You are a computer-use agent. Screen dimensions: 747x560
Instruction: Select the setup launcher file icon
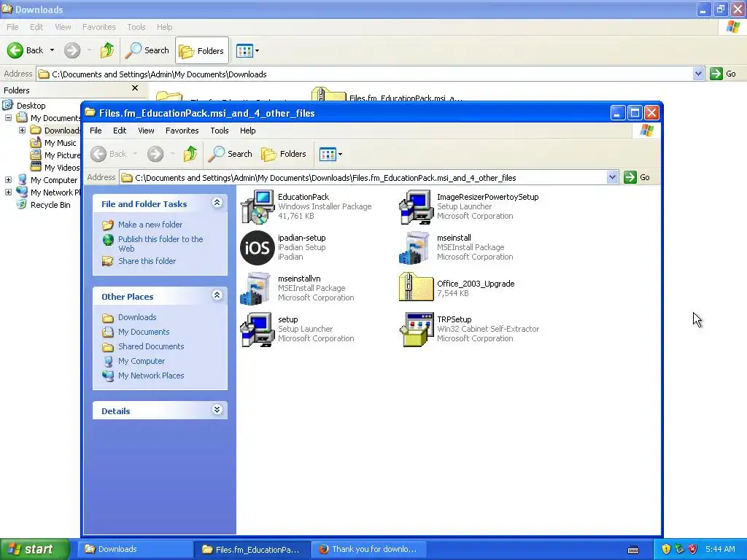click(258, 330)
